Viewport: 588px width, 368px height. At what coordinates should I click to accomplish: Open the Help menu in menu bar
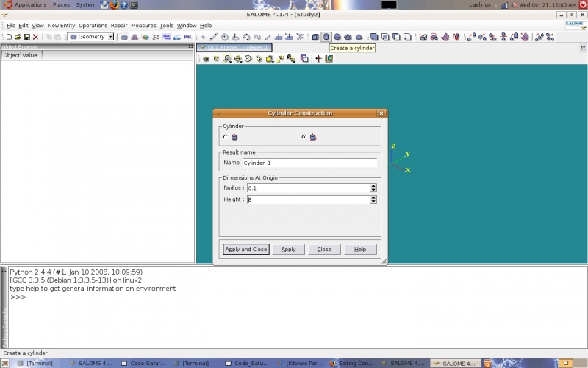(x=206, y=26)
